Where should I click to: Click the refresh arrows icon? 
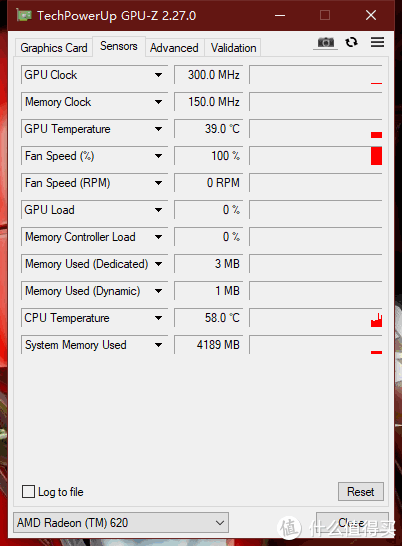coord(351,42)
